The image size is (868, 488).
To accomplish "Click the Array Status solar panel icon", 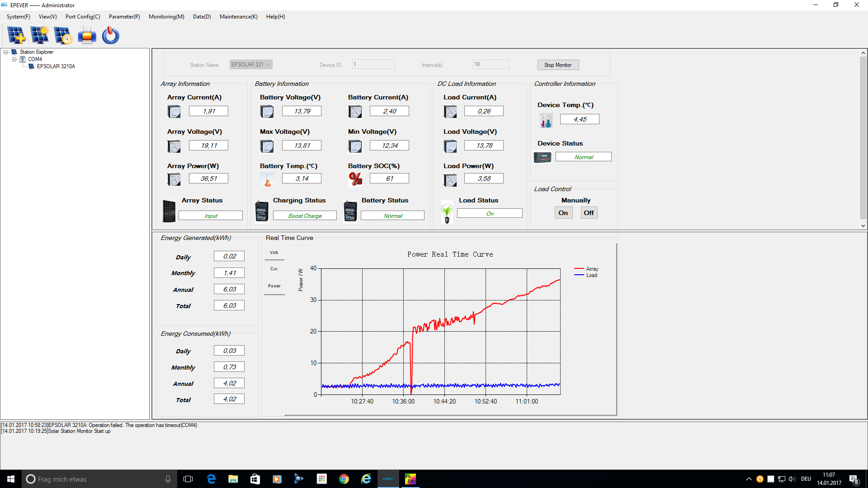I will (169, 211).
